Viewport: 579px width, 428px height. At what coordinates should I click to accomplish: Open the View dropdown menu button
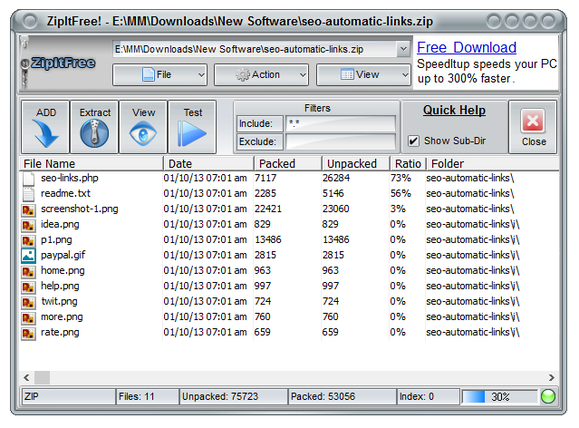(x=363, y=75)
